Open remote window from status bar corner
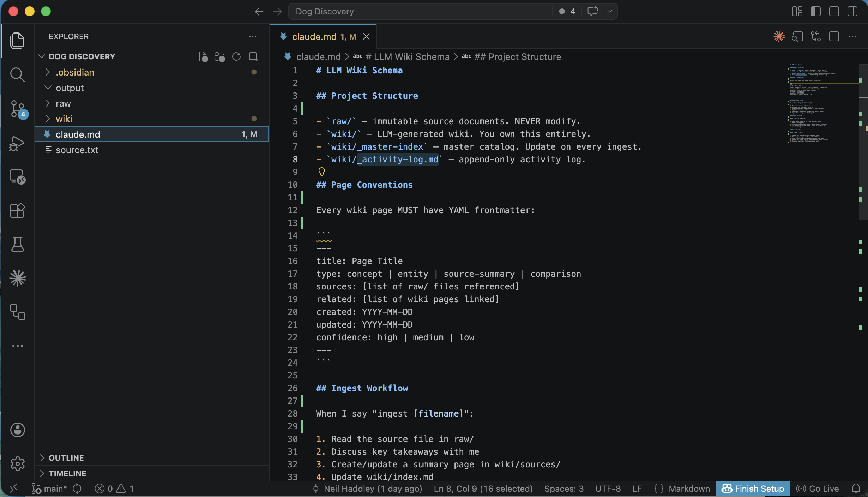This screenshot has width=868, height=497. 13,489
